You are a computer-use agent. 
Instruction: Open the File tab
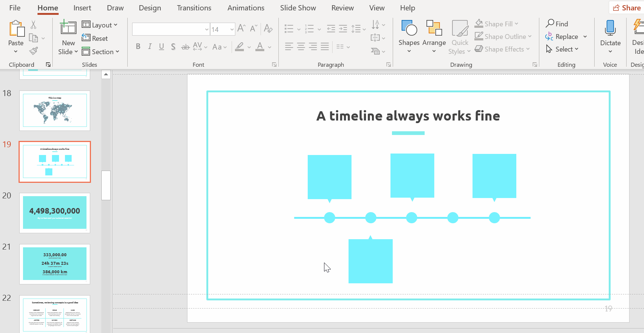click(15, 8)
